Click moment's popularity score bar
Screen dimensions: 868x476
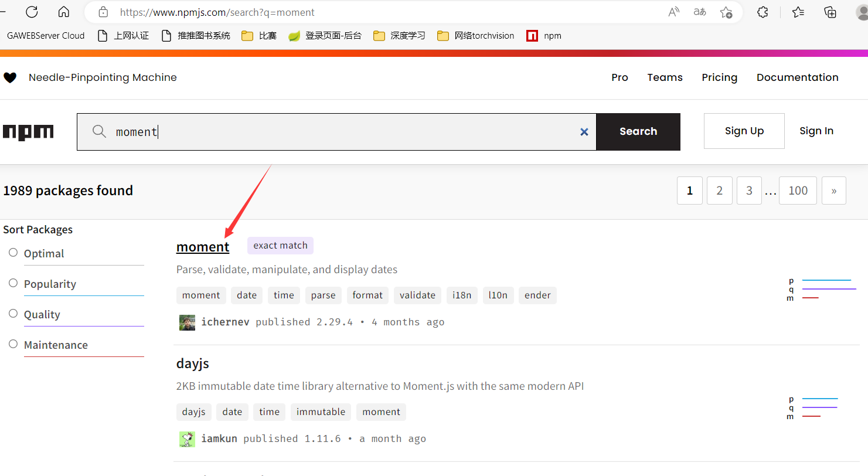826,280
